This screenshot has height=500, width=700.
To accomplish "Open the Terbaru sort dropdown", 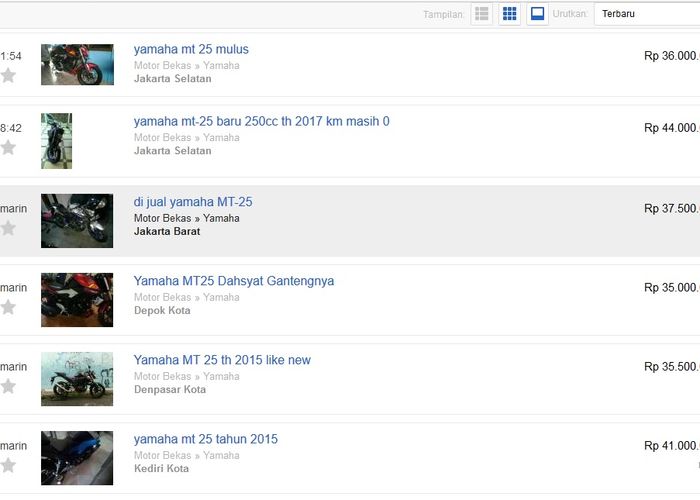I will click(647, 14).
